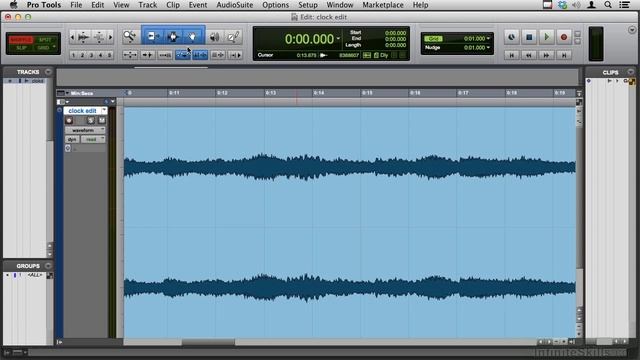The height and width of the screenshot is (360, 640).
Task: Move the horizontal timeline scrollbar thumb
Action: 208,342
